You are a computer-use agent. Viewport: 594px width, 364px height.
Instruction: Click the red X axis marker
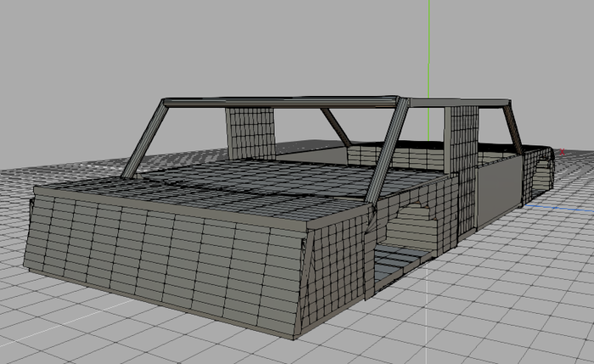coord(562,153)
